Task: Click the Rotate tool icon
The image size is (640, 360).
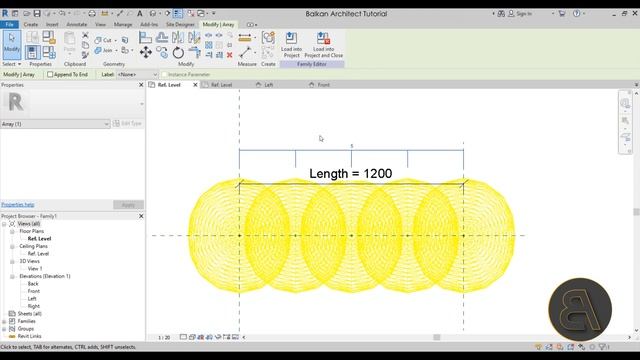Action: 178,52
